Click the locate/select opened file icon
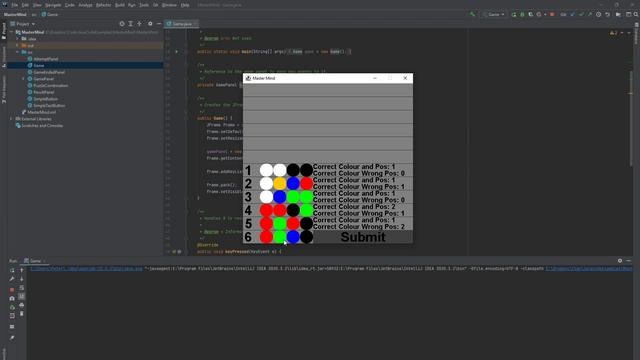This screenshot has height=360, width=640. click(x=122, y=24)
